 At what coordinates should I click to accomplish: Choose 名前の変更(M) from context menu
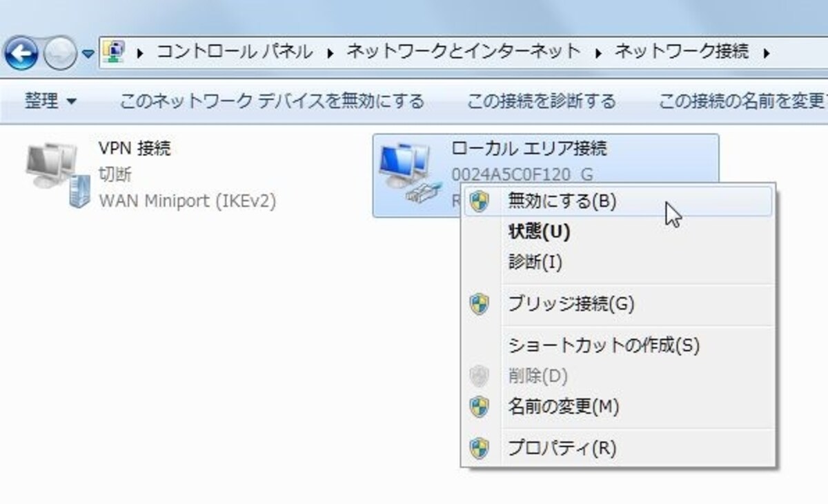[x=618, y=406]
